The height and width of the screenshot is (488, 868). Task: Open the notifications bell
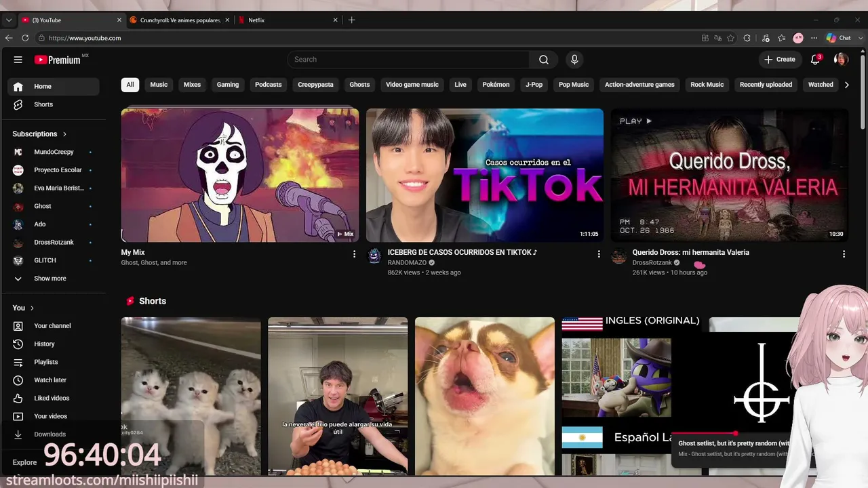816,60
